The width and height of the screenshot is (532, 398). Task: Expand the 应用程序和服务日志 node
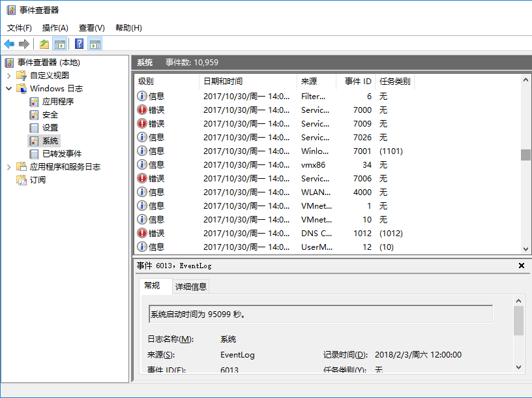[9, 167]
